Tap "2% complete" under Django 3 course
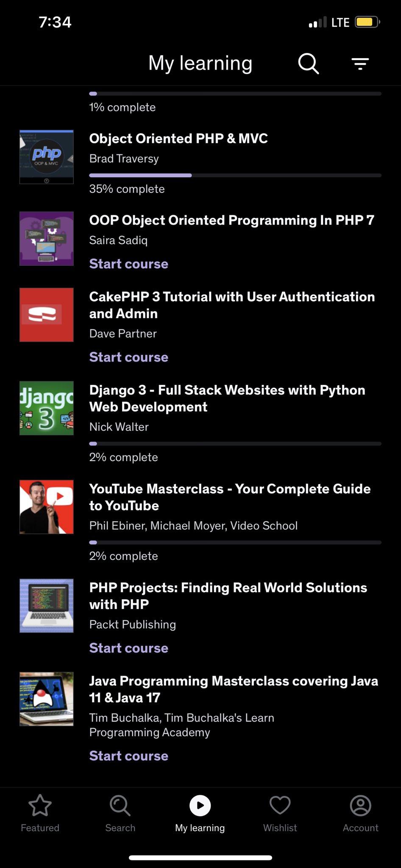401x868 pixels. coord(123,457)
